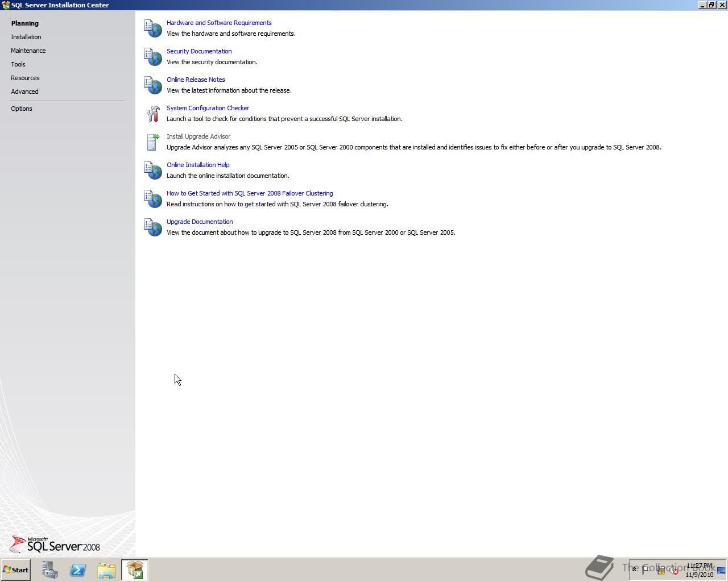Screen dimensions: 728x582
Task: Click text "View the hardware and software requirements."
Action: pos(231,34)
